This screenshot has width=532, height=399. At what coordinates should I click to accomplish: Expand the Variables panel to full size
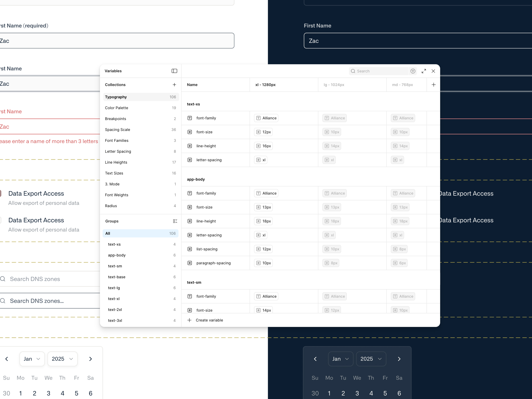(x=424, y=71)
